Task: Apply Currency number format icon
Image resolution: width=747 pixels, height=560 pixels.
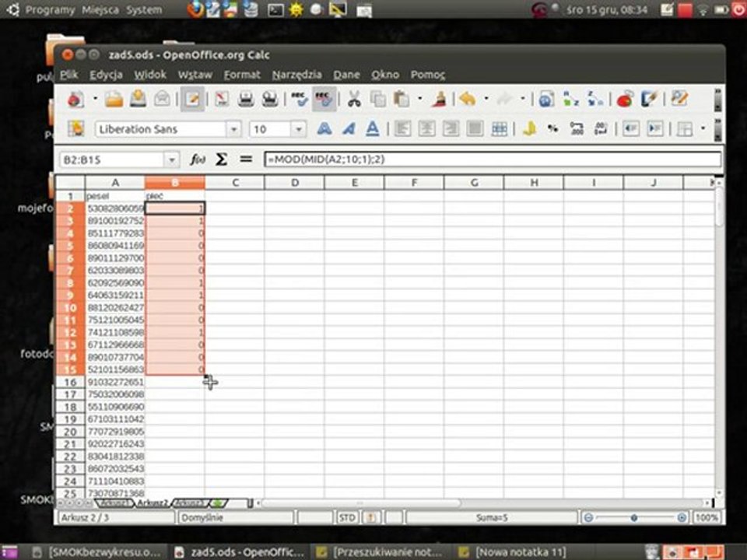Action: (x=529, y=128)
